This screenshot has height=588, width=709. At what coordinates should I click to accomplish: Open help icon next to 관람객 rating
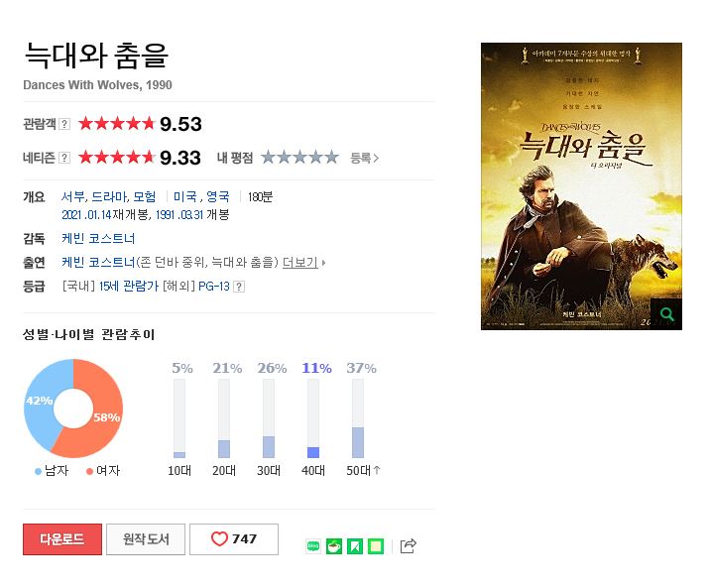point(64,124)
